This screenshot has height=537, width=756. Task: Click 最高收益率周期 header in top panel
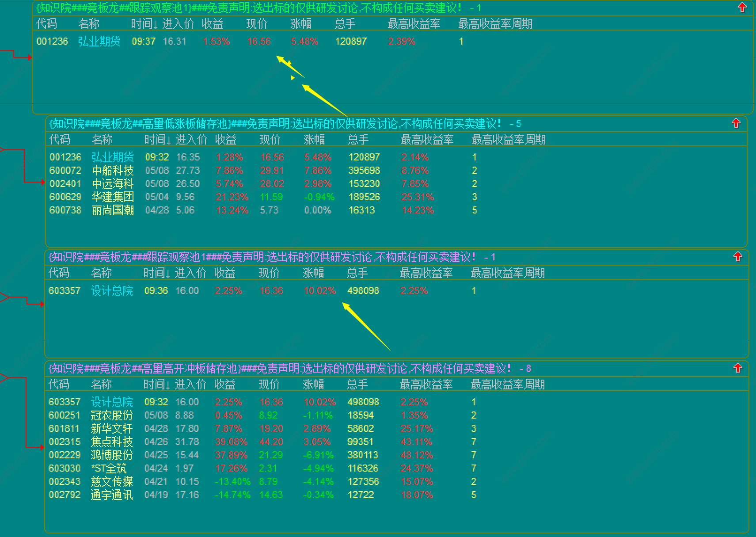[x=495, y=24]
